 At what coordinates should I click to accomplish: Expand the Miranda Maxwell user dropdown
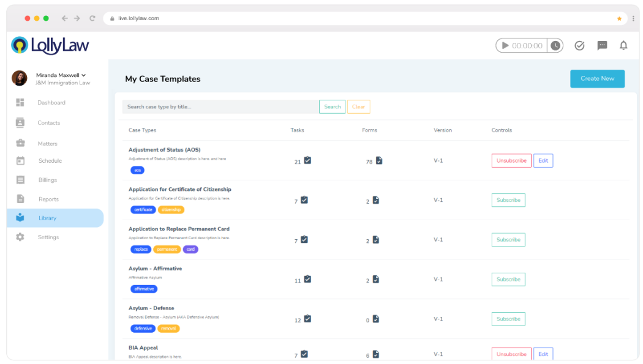pos(84,75)
